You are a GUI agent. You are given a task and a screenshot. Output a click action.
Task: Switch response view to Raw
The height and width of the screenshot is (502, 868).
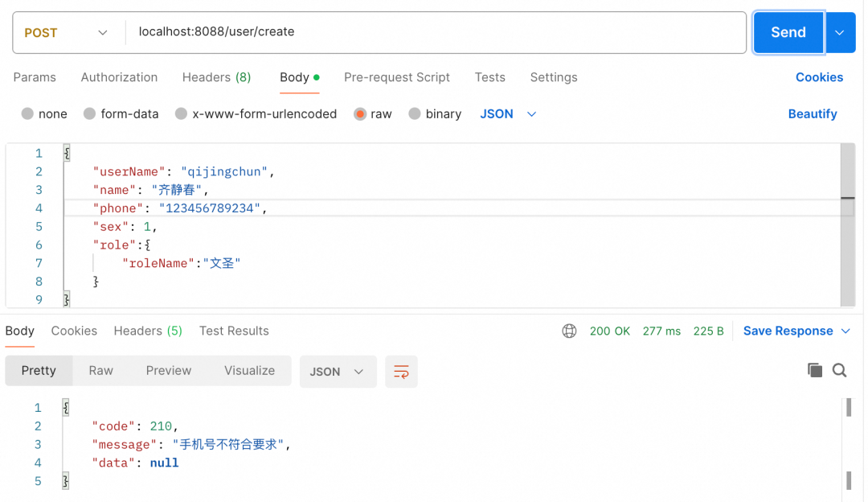click(x=100, y=371)
